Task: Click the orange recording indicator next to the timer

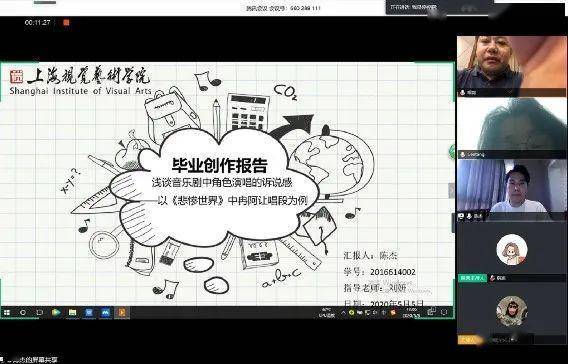Action: click(66, 23)
